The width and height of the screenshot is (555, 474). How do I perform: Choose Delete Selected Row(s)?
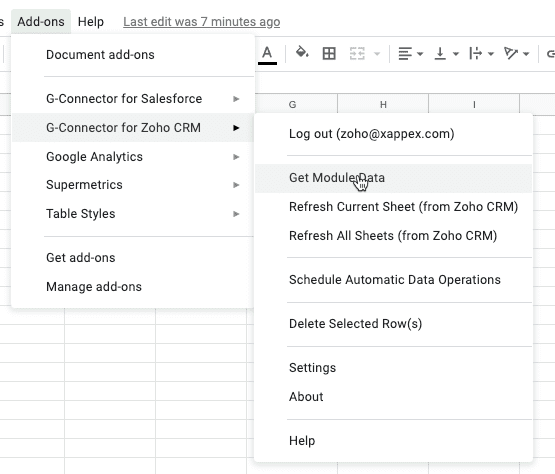click(394, 324)
